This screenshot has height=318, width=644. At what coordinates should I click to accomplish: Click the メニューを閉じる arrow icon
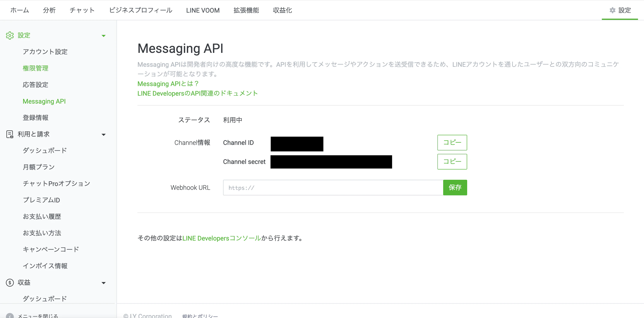click(10, 316)
